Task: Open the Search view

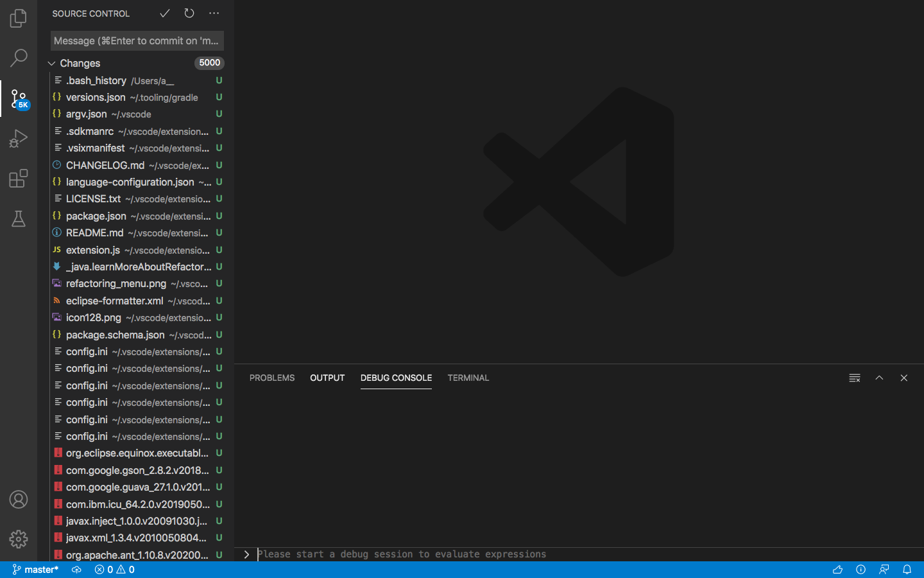Action: (18, 58)
